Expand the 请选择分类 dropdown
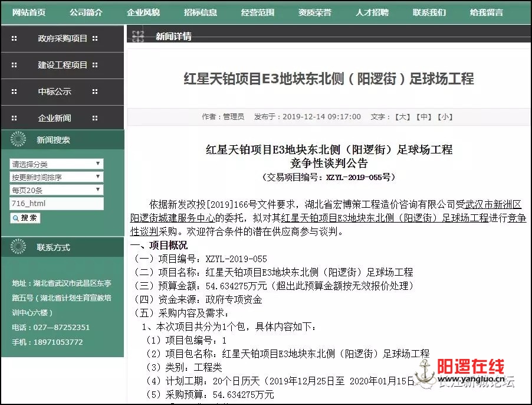 click(56, 164)
